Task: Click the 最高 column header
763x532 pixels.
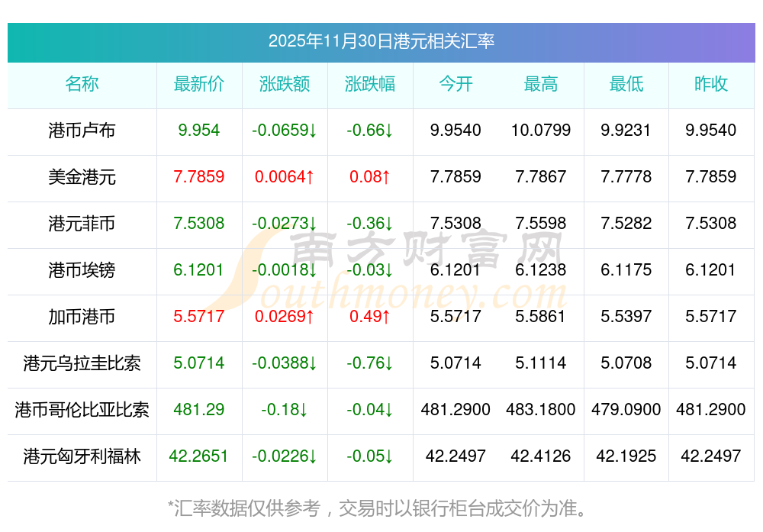Action: click(541, 84)
